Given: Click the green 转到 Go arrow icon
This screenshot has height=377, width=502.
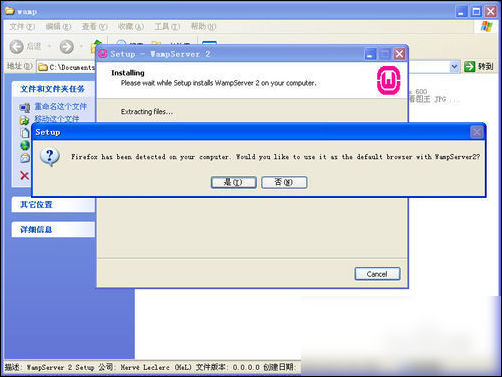Looking at the screenshot, I should tap(469, 67).
